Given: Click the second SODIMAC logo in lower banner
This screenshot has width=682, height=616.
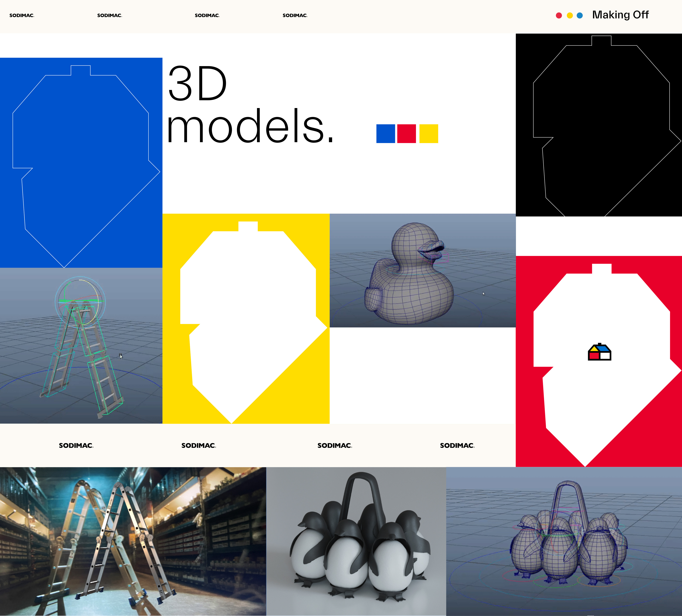Looking at the screenshot, I should coord(199,445).
